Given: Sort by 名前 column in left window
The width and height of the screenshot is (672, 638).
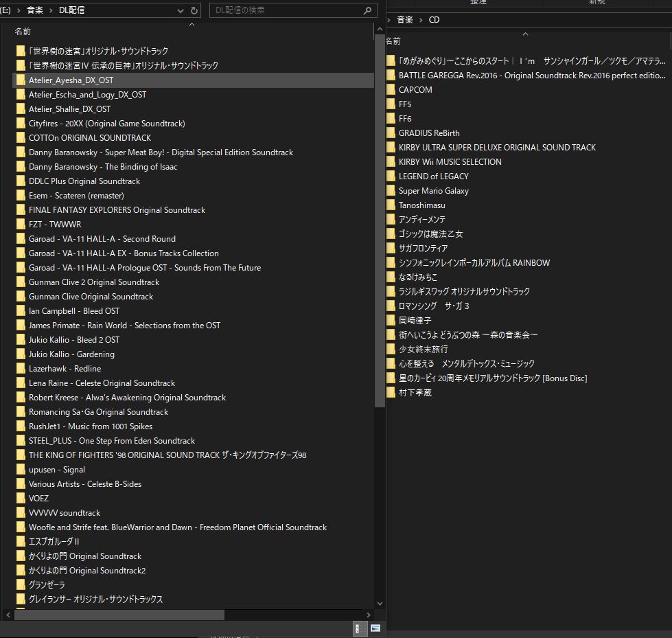Looking at the screenshot, I should point(23,32).
